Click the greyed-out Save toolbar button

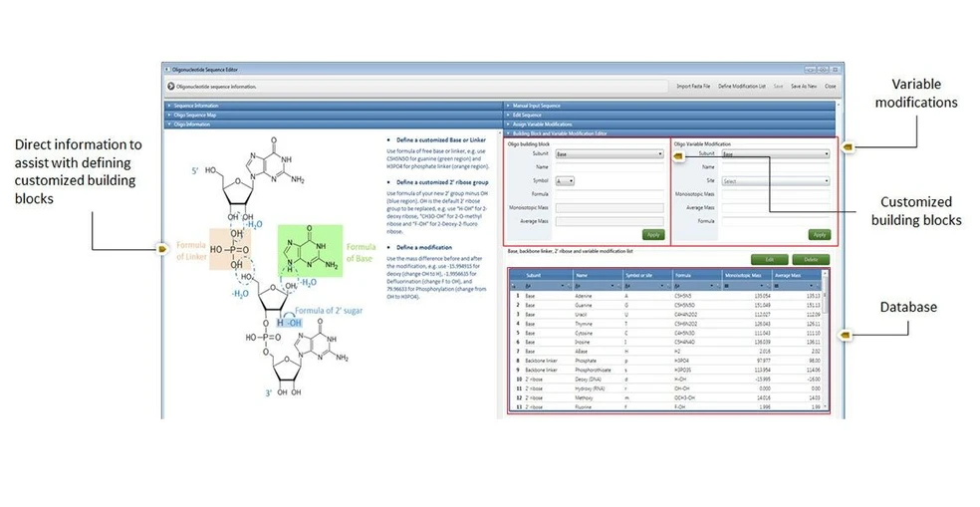tap(778, 87)
